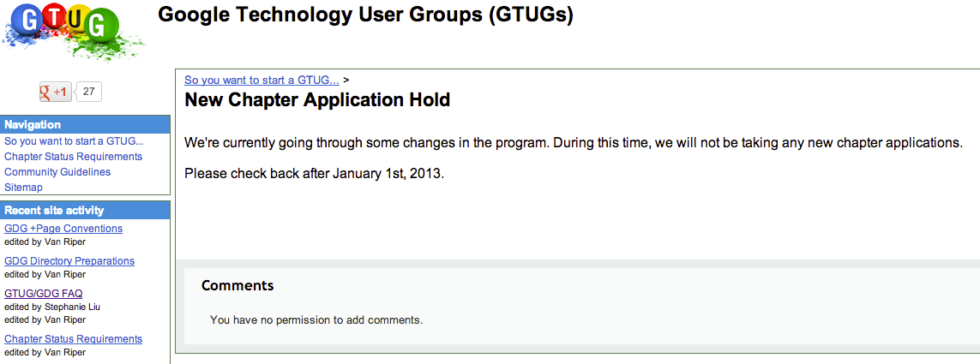This screenshot has height=364, width=980.
Task: Click the Navigation sidebar header
Action: tap(86, 124)
